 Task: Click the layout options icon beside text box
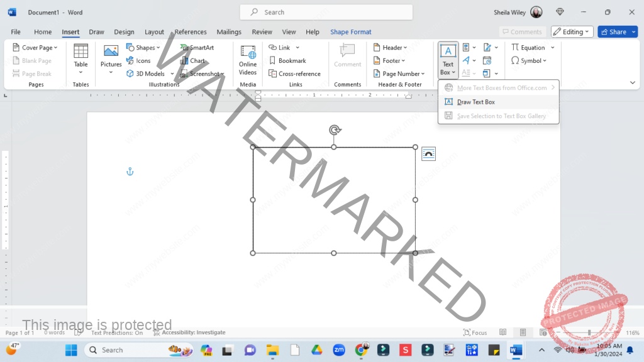(x=428, y=154)
